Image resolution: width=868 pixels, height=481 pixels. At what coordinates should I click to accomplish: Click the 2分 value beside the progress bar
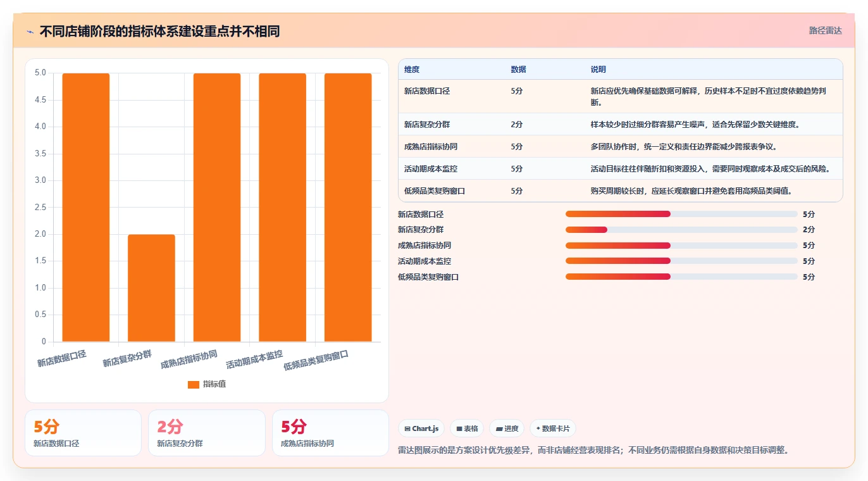pyautogui.click(x=809, y=230)
